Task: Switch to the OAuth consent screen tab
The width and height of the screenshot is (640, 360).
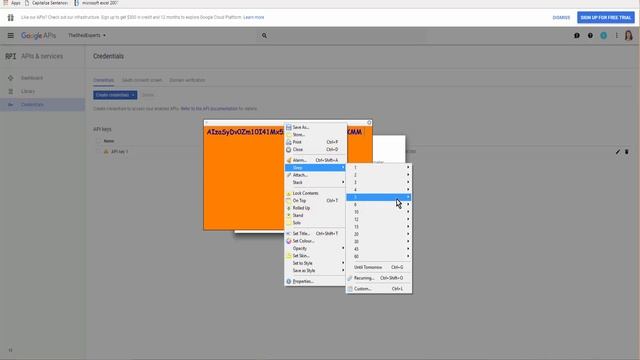Action: point(142,80)
